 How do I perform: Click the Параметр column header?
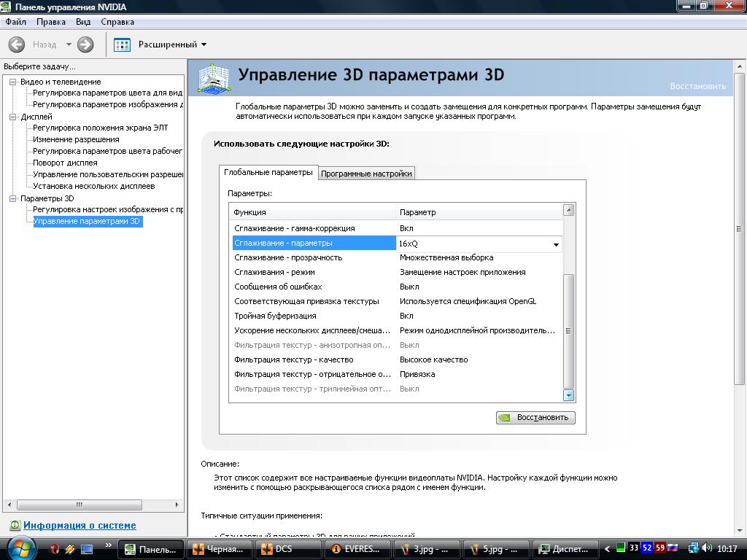coord(479,212)
